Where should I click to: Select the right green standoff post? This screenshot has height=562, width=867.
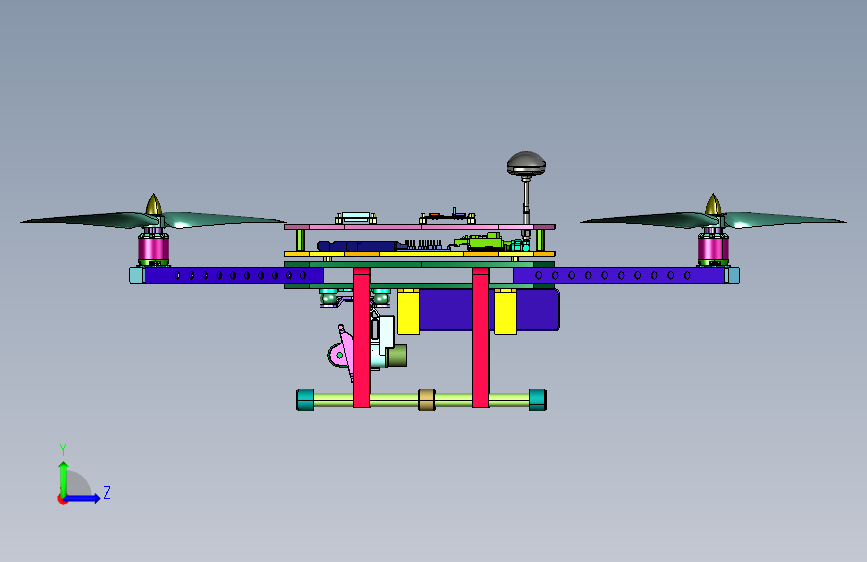click(x=540, y=240)
